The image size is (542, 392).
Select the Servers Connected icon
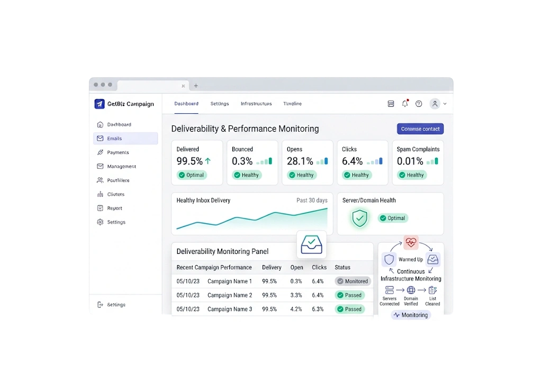pyautogui.click(x=389, y=290)
